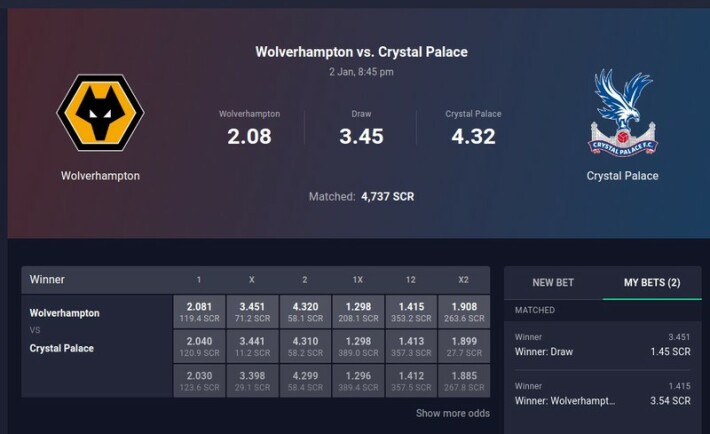Select Wolverhampton win odds 2.081
The height and width of the screenshot is (434, 710).
(199, 312)
